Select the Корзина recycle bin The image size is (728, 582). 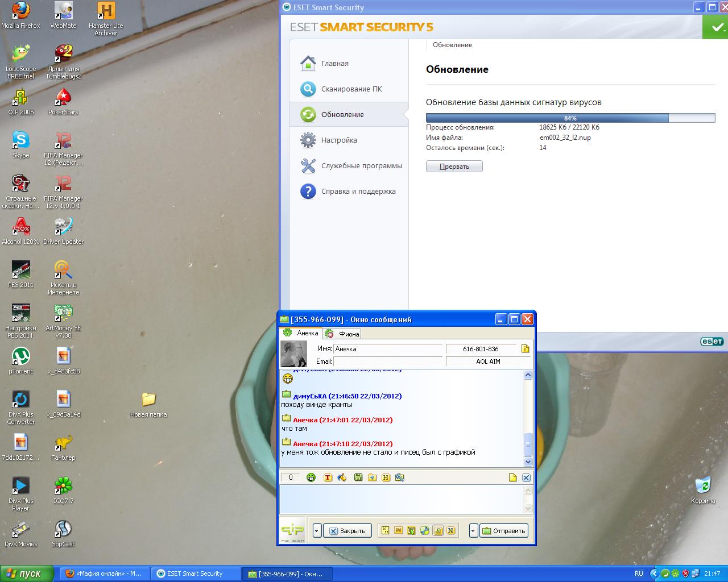703,490
